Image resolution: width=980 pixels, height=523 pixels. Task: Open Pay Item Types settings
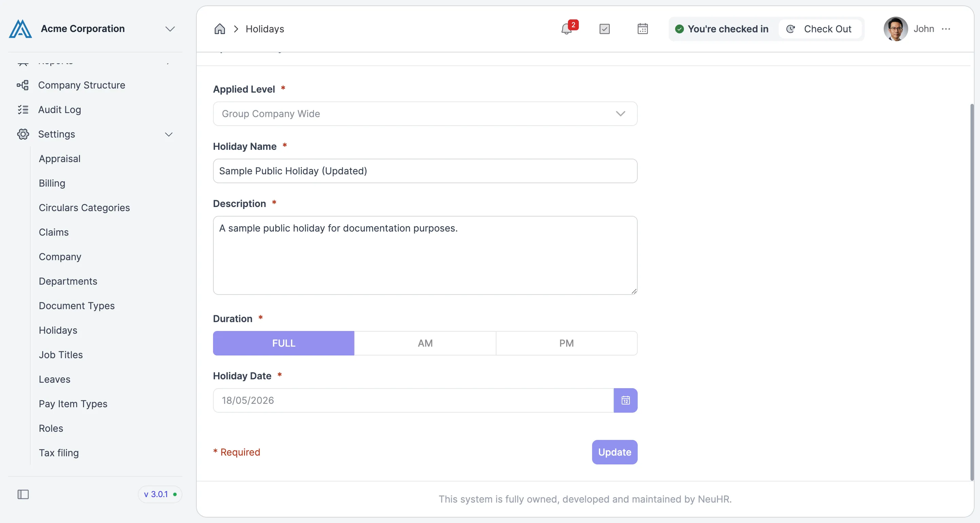pos(73,404)
